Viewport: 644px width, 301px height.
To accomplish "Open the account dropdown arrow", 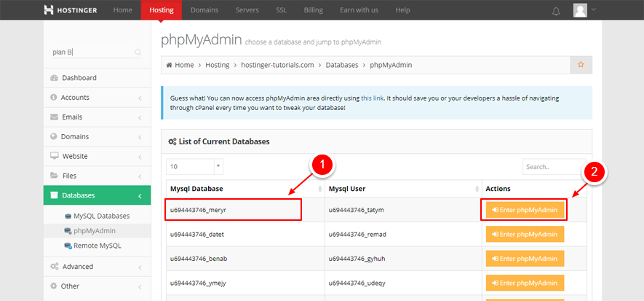I will [x=593, y=9].
